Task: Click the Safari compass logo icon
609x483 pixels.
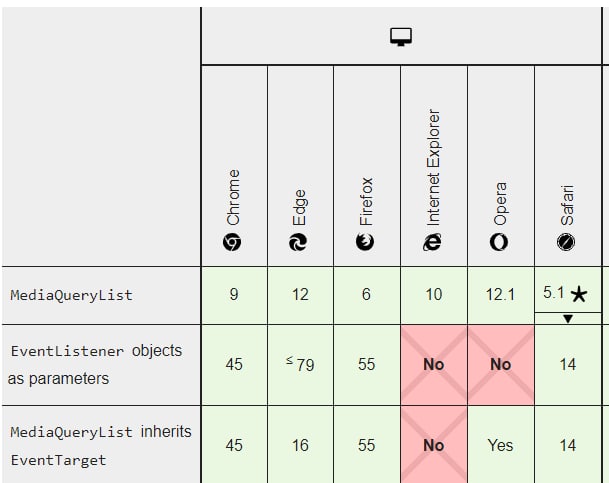Action: pyautogui.click(x=567, y=242)
